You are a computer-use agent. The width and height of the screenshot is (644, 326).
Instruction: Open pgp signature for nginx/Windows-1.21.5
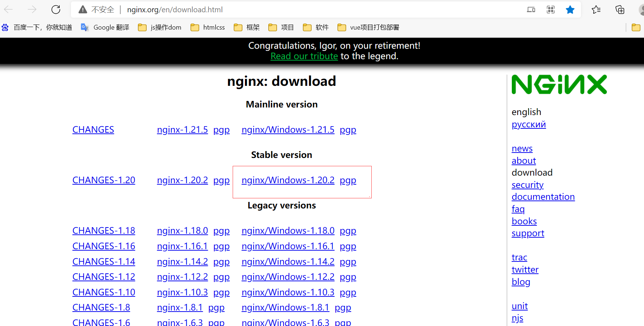click(x=348, y=131)
